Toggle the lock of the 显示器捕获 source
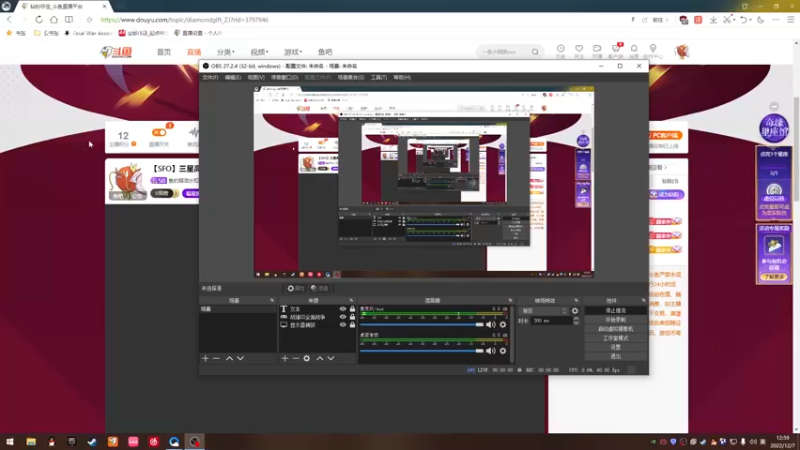Image resolution: width=800 pixels, height=450 pixels. tap(352, 324)
